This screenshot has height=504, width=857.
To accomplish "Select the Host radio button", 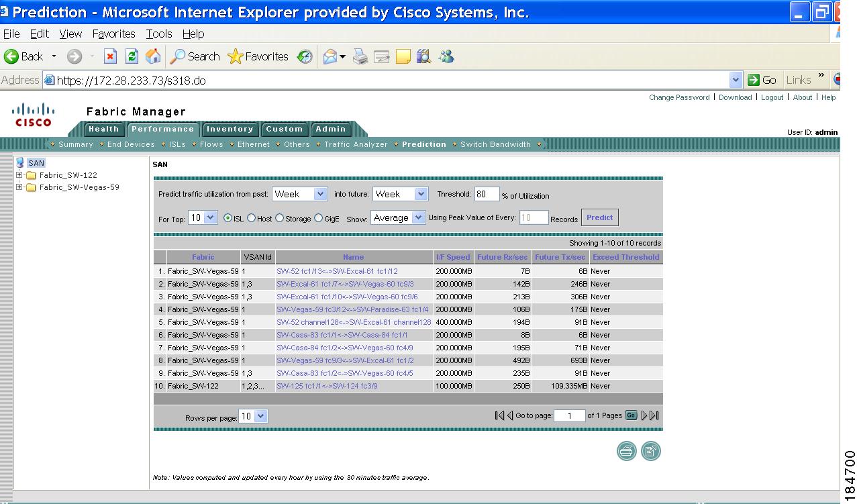I will 252,218.
